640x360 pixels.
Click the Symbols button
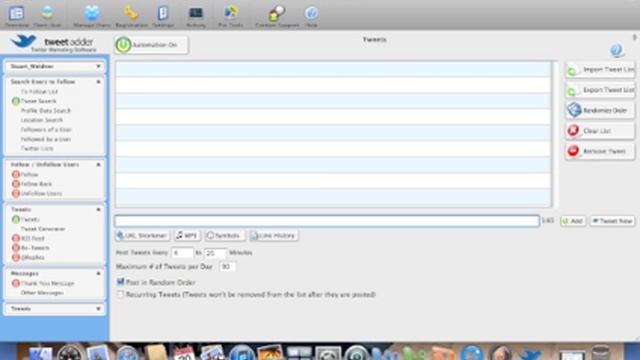click(224, 236)
